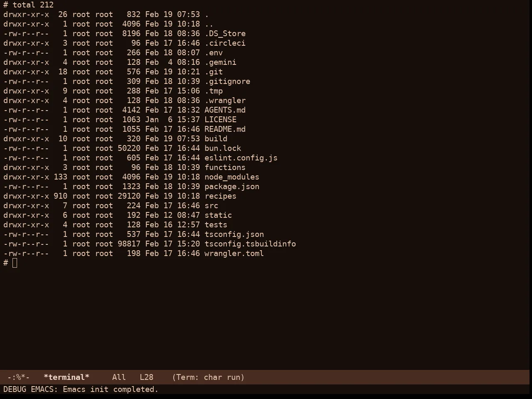Viewport: 532px width, 399px height.
Task: Click the 50220 size of bun.lock
Action: coord(129,148)
